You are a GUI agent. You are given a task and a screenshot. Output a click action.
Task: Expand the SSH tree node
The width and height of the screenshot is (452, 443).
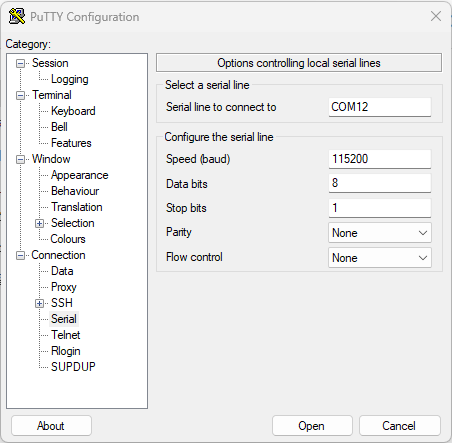(39, 303)
